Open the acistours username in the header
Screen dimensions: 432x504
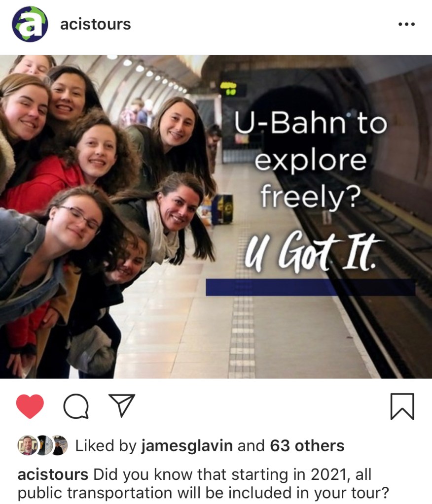96,25
